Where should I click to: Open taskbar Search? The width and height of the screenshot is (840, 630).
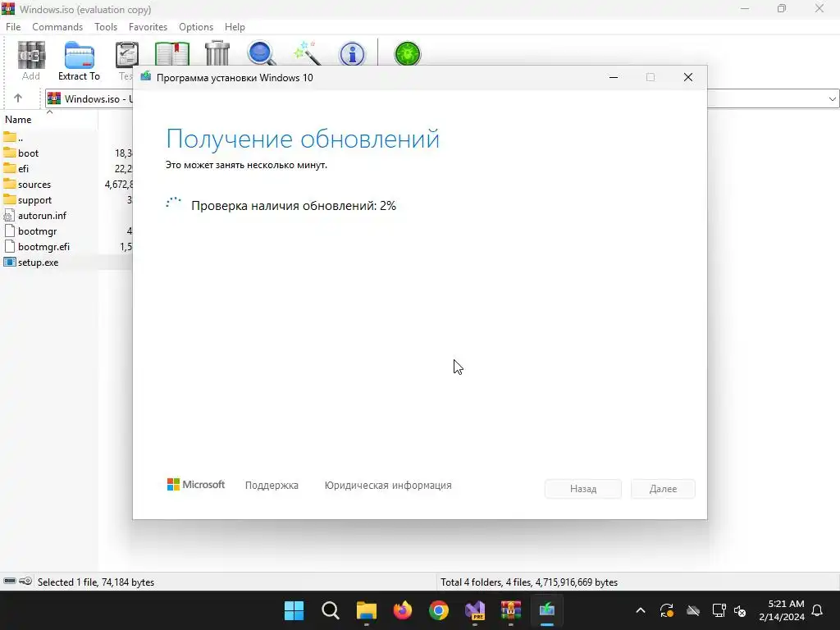(331, 610)
